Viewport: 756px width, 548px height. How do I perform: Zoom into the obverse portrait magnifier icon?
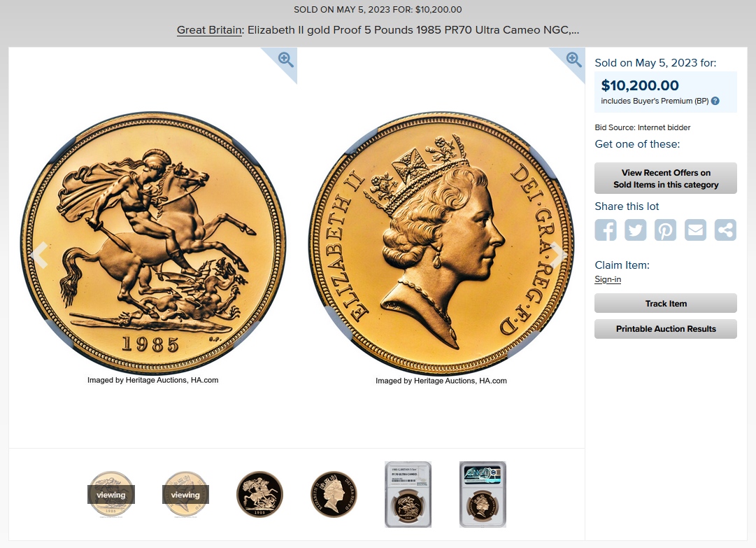pyautogui.click(x=573, y=59)
